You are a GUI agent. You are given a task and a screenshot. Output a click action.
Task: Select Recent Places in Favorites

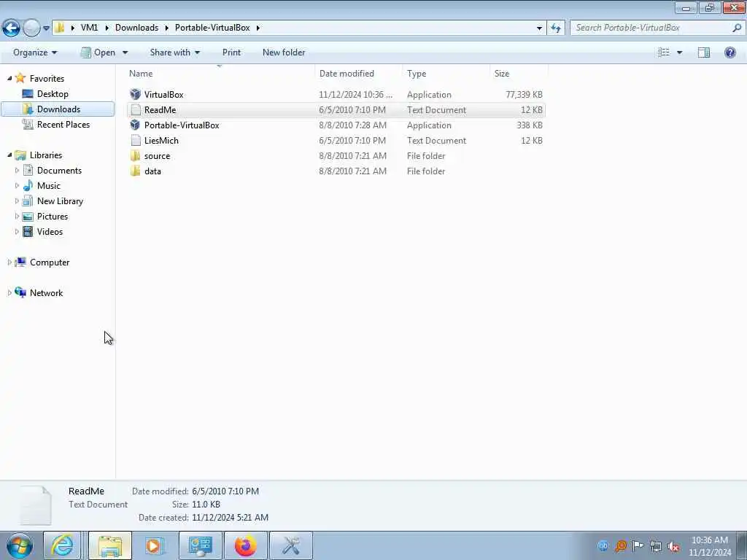pos(63,124)
